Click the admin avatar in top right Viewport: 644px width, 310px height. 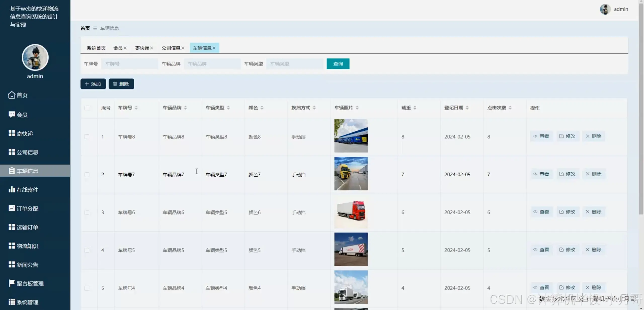tap(605, 9)
